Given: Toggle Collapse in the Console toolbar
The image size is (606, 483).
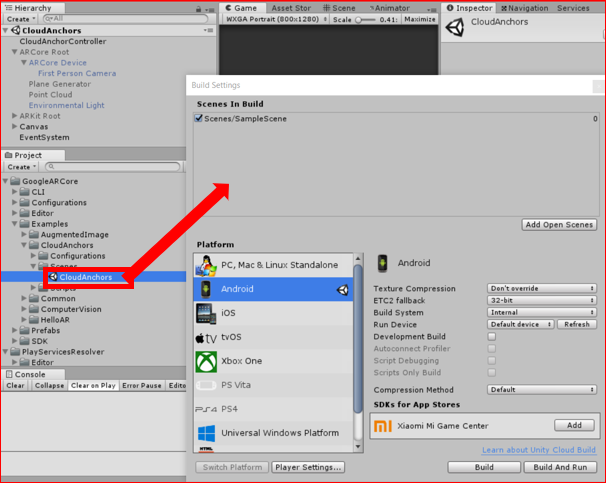Looking at the screenshot, I should coord(49,385).
